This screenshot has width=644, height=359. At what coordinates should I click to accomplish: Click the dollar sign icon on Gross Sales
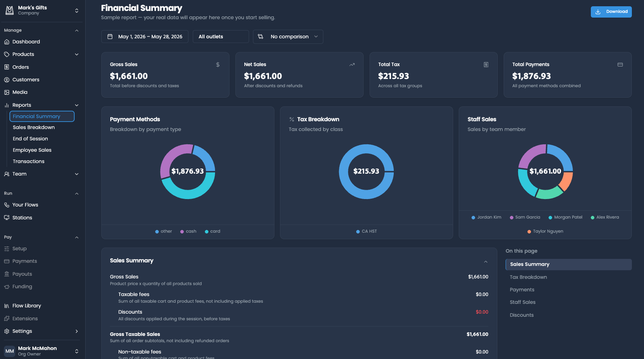pos(218,65)
